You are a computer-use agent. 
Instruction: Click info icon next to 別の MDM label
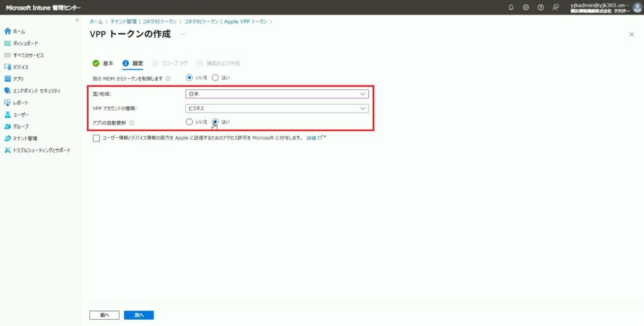point(169,79)
